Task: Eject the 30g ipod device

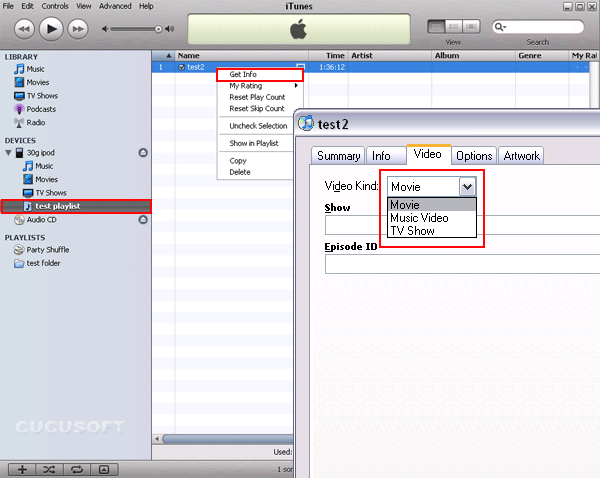Action: click(x=142, y=153)
